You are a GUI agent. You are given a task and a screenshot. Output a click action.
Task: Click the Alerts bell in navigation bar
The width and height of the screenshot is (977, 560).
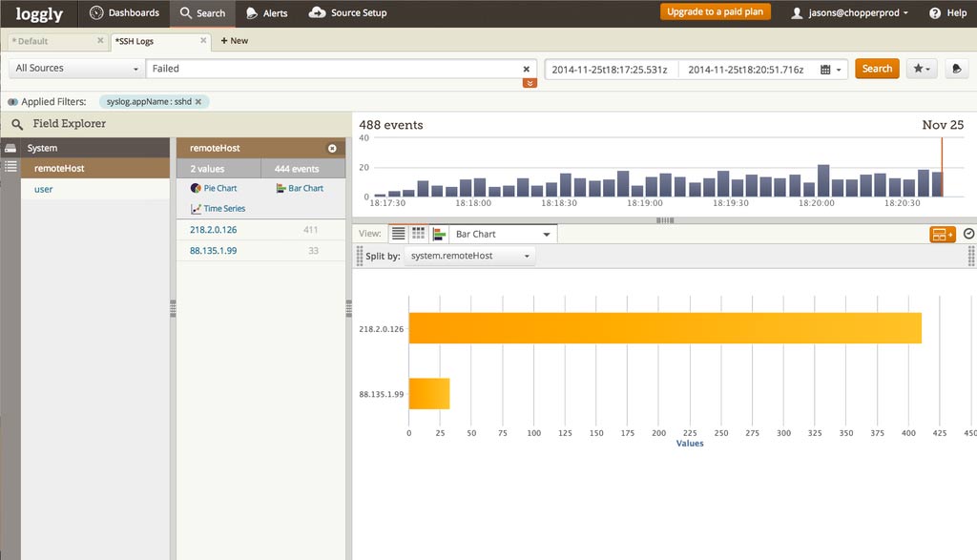click(x=252, y=13)
